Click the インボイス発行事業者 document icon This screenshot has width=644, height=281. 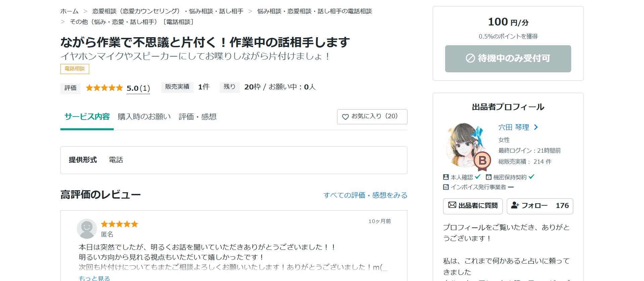click(x=446, y=187)
